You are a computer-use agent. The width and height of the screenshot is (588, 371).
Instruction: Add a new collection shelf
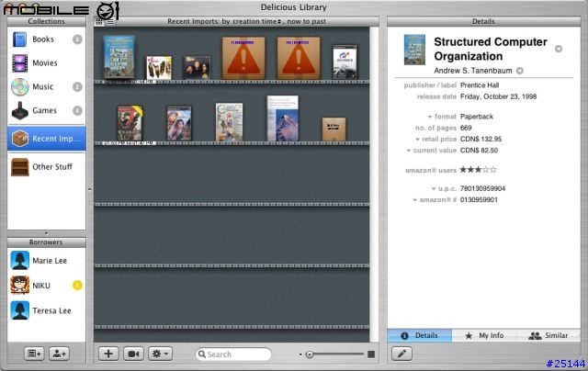(34, 354)
